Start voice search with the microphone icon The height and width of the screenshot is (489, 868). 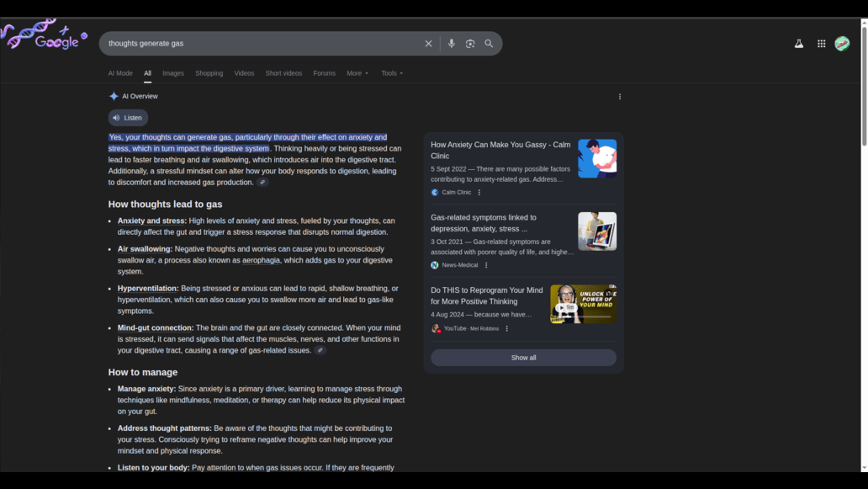click(x=451, y=44)
